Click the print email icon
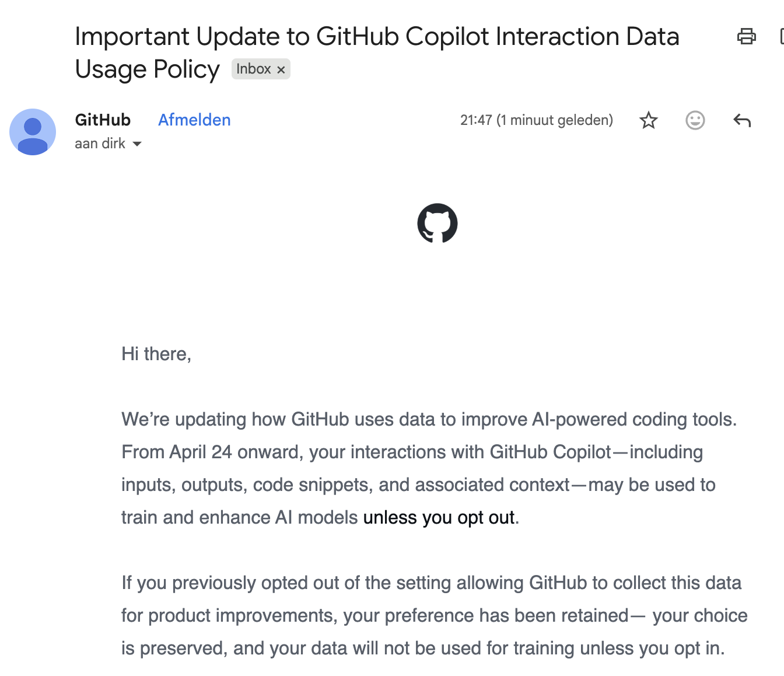The image size is (784, 676). [x=746, y=37]
